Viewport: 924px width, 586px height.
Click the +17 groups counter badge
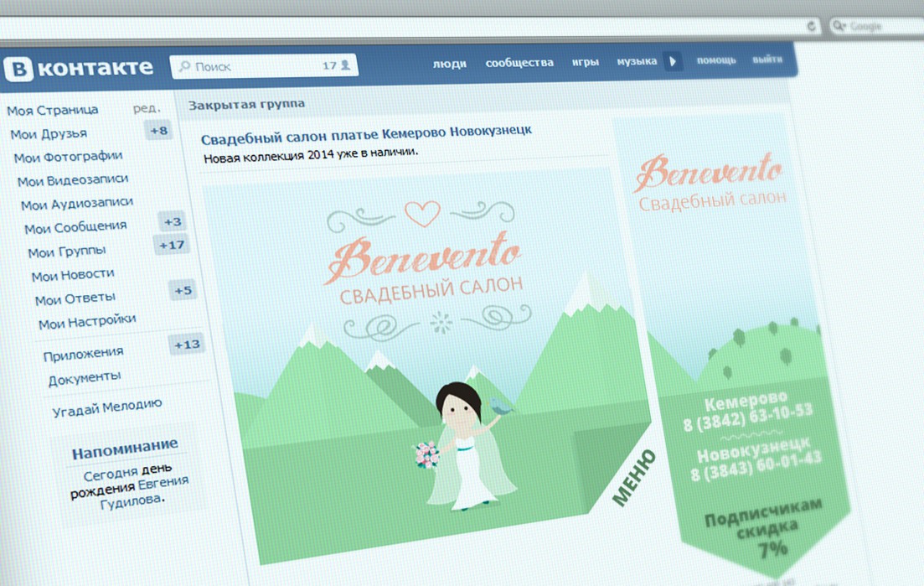(172, 245)
